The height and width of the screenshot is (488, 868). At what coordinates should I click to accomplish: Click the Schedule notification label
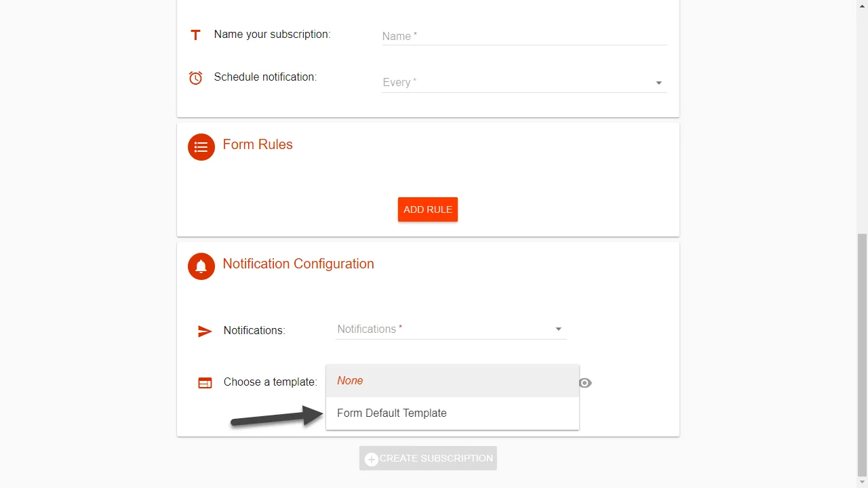pos(265,77)
